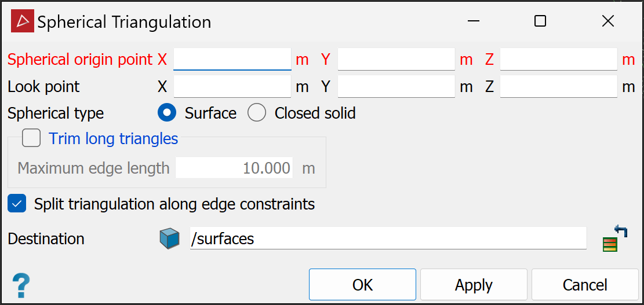Click the Spherical origin point Z field
Screen dimensions: 644x305
coord(559,60)
